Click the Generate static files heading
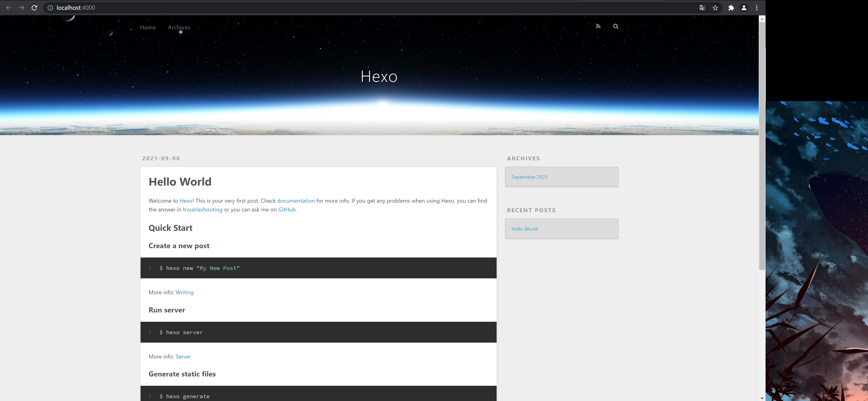868x401 pixels. (182, 374)
